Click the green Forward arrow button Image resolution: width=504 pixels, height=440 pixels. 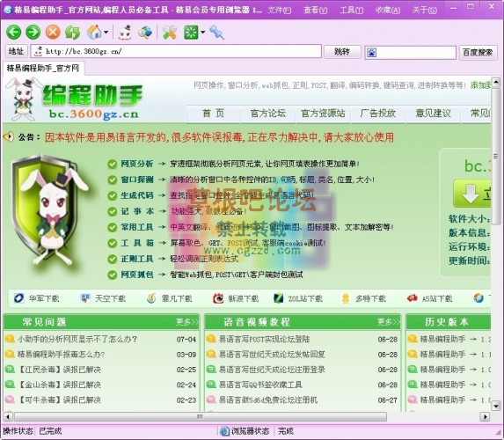point(33,33)
